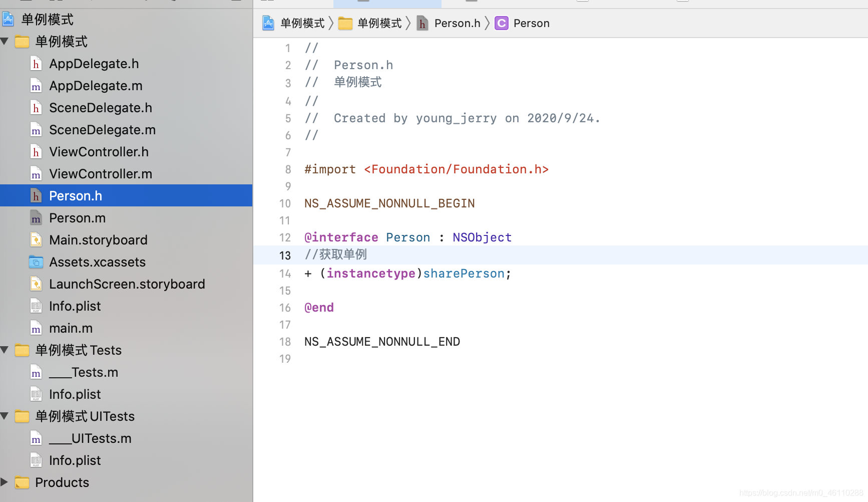This screenshot has height=502, width=868.
Task: Select SceneDelegate.h file
Action: coord(126,108)
